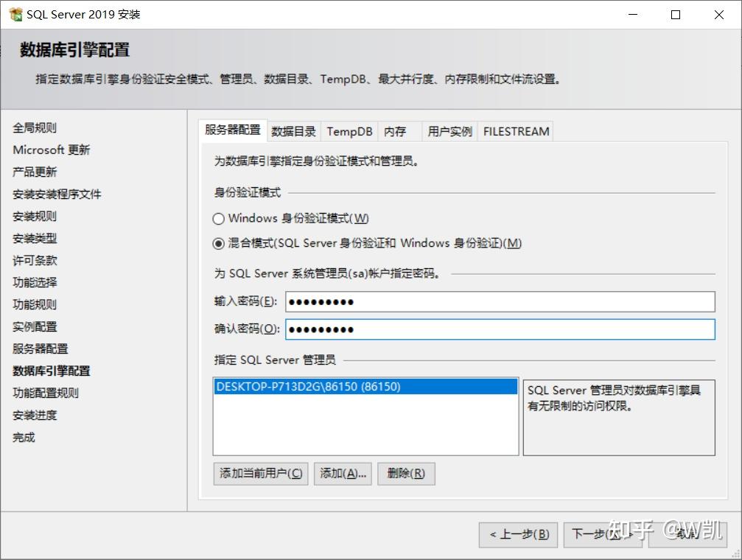
Task: Click the 删除(R) button
Action: coord(406,474)
